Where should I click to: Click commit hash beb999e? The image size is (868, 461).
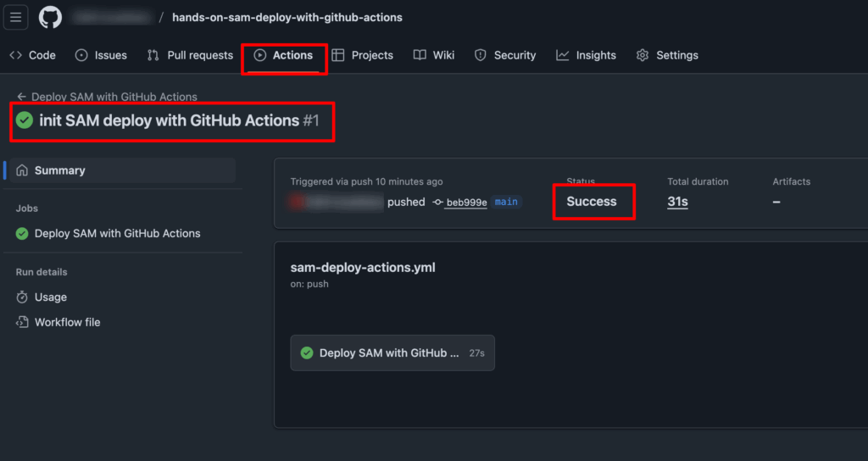click(x=465, y=203)
